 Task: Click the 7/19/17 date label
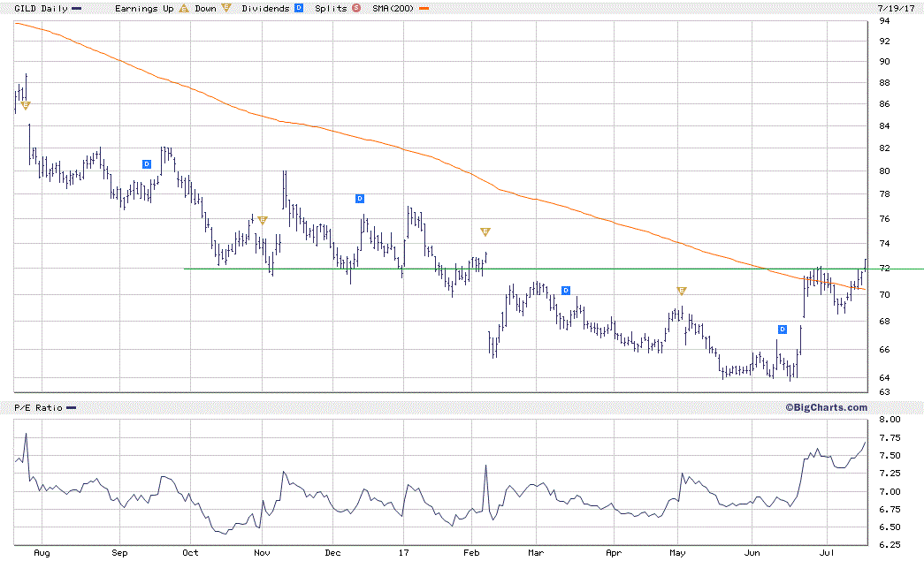click(x=895, y=7)
